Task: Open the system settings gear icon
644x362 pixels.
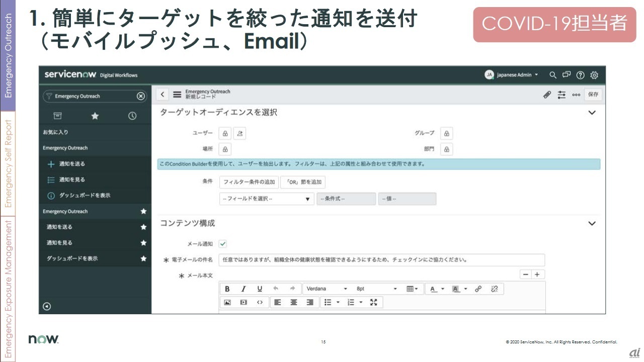Action: [x=594, y=75]
